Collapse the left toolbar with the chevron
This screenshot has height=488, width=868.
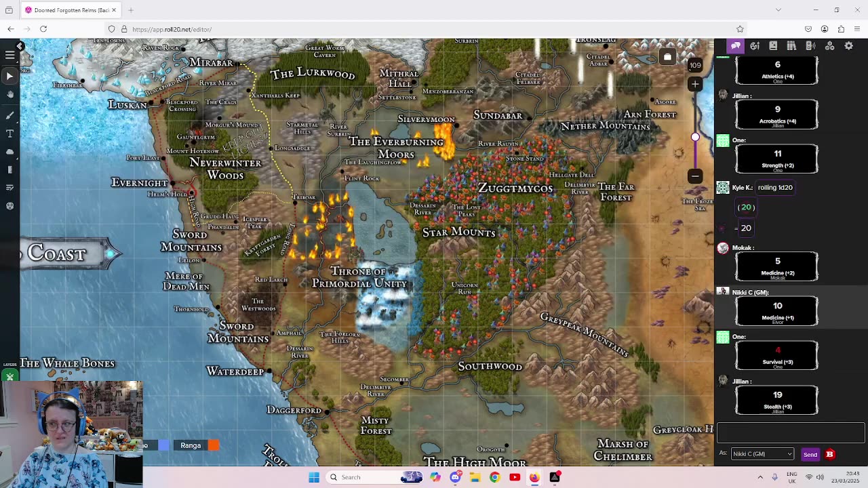20,45
